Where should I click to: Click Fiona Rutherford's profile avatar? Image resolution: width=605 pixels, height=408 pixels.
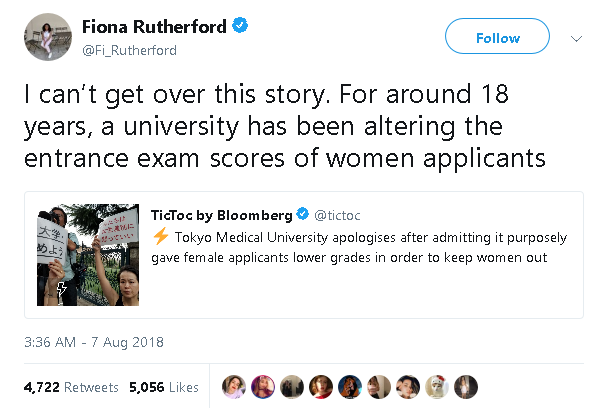click(48, 38)
